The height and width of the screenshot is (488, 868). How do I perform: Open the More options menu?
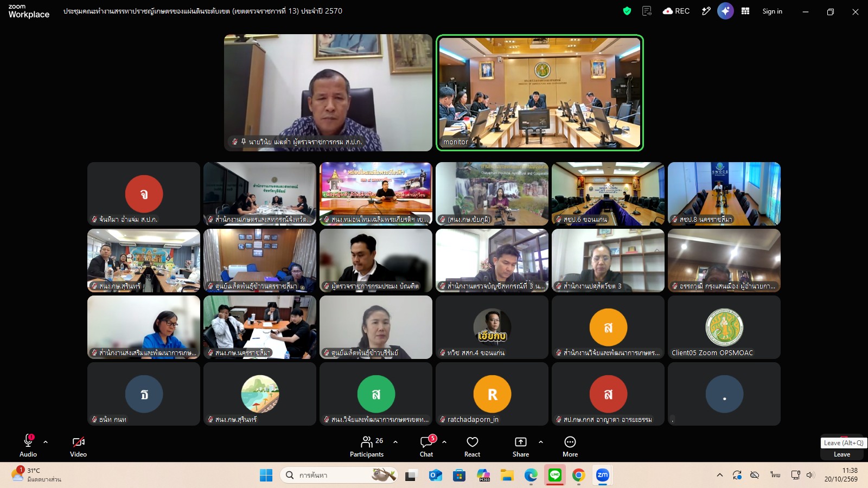point(570,446)
